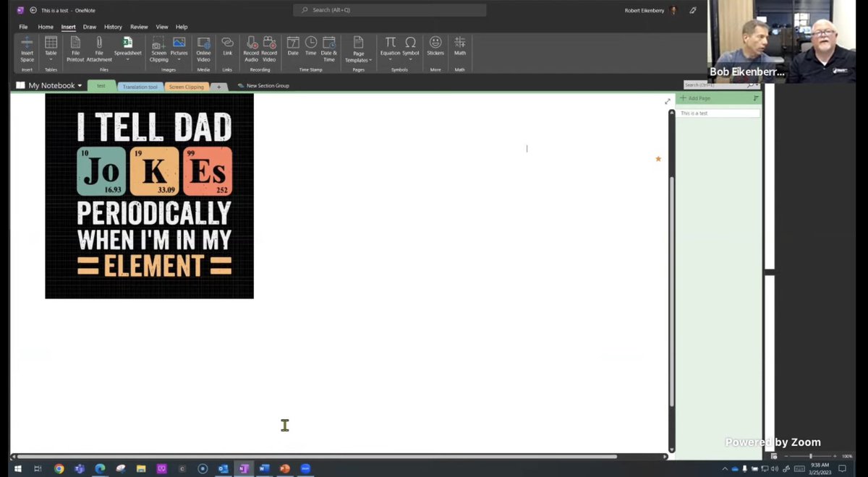Screen dimensions: 868x477
Task: Select the 'This is a test' page
Action: pos(719,113)
